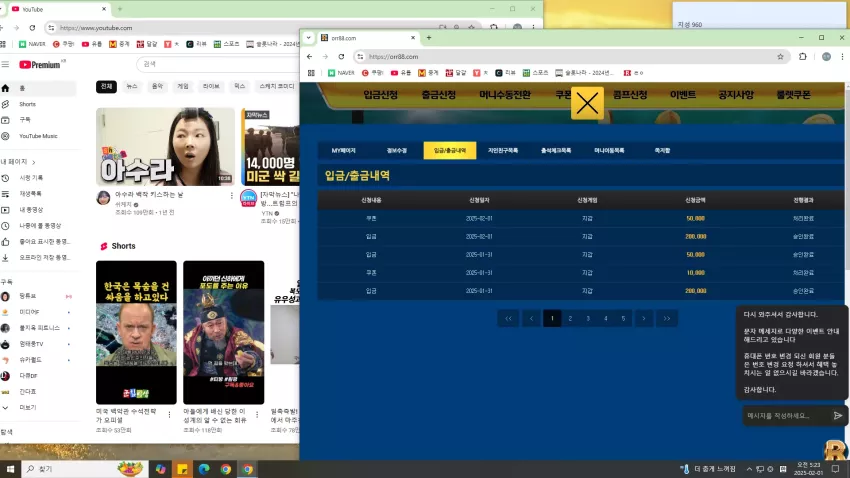Open the 콤프신청 menu item
This screenshot has height=478, width=850.
click(630, 95)
